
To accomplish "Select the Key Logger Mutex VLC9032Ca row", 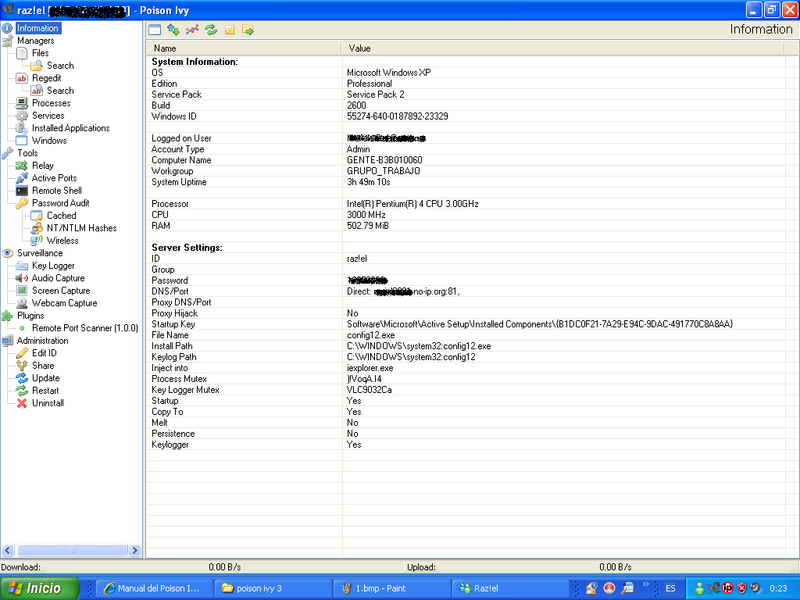I will [465, 390].
